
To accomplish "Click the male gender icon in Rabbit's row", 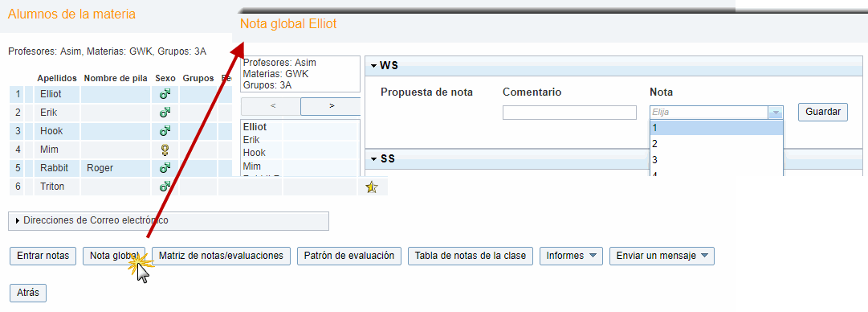I will click(x=165, y=168).
